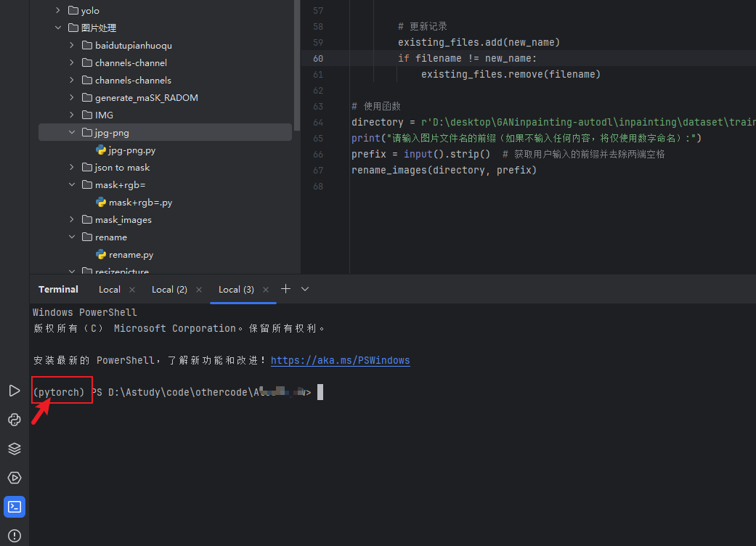Close the Local (2) terminal tab
This screenshot has width=756, height=546.
198,289
